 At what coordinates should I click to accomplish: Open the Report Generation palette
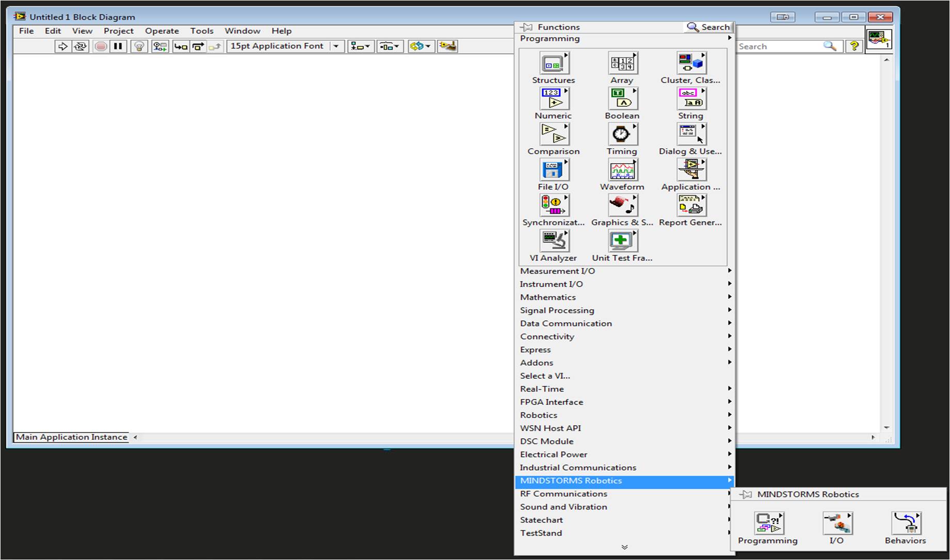pyautogui.click(x=691, y=206)
